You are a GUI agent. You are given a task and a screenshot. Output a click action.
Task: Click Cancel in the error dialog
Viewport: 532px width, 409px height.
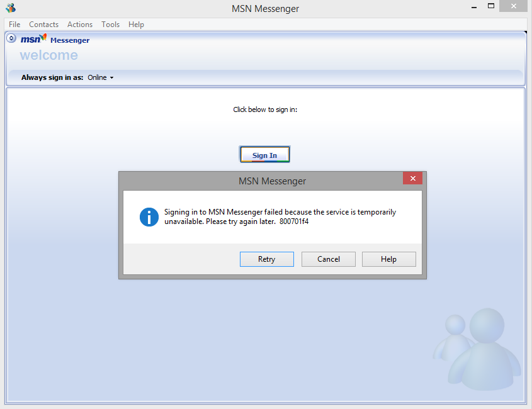[x=329, y=259]
